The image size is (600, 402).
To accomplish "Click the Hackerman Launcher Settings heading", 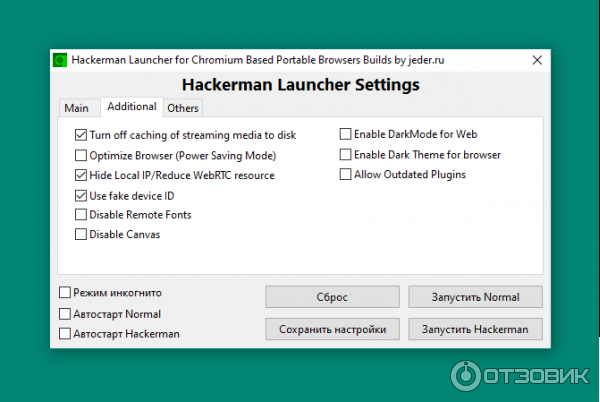I will tap(301, 85).
